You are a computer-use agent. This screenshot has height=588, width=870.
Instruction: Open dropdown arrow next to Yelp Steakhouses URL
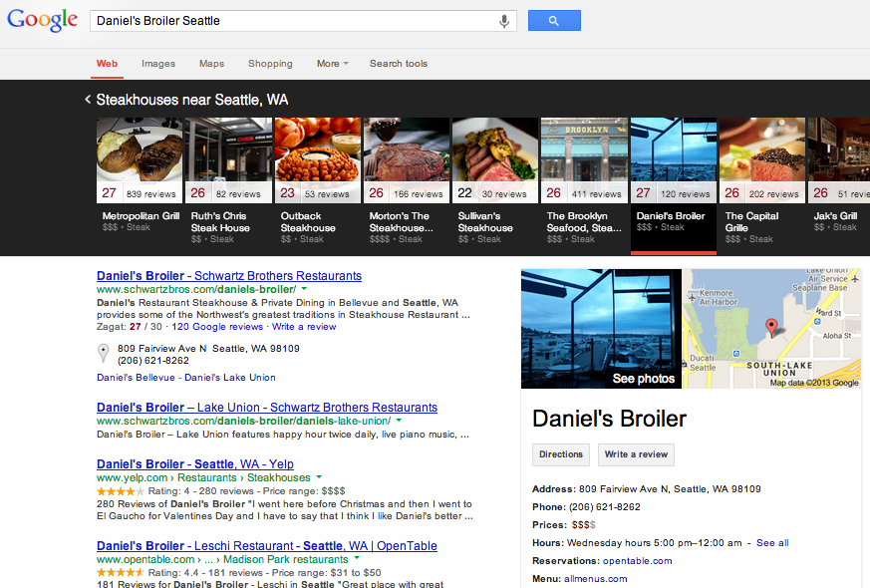[x=319, y=477]
